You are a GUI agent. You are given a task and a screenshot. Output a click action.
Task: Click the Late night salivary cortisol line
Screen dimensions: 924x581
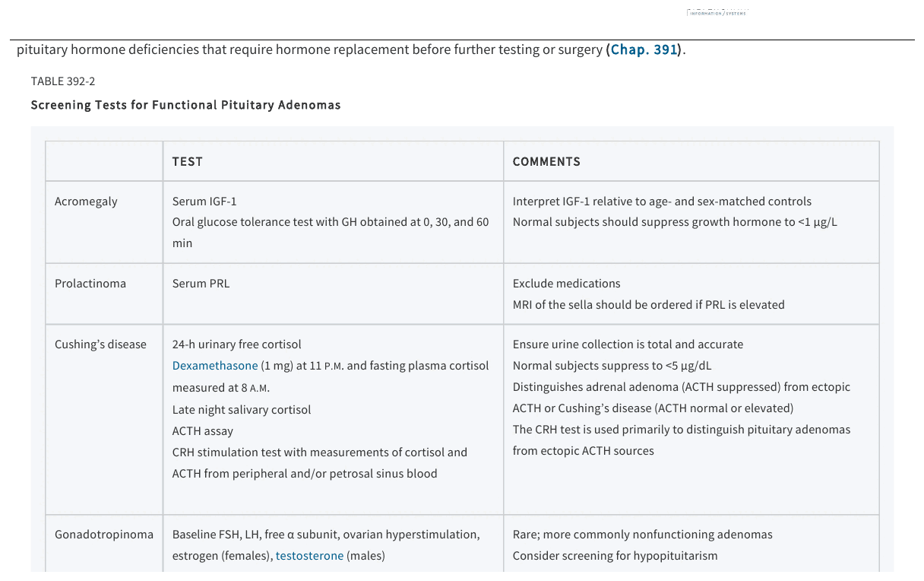click(x=242, y=410)
